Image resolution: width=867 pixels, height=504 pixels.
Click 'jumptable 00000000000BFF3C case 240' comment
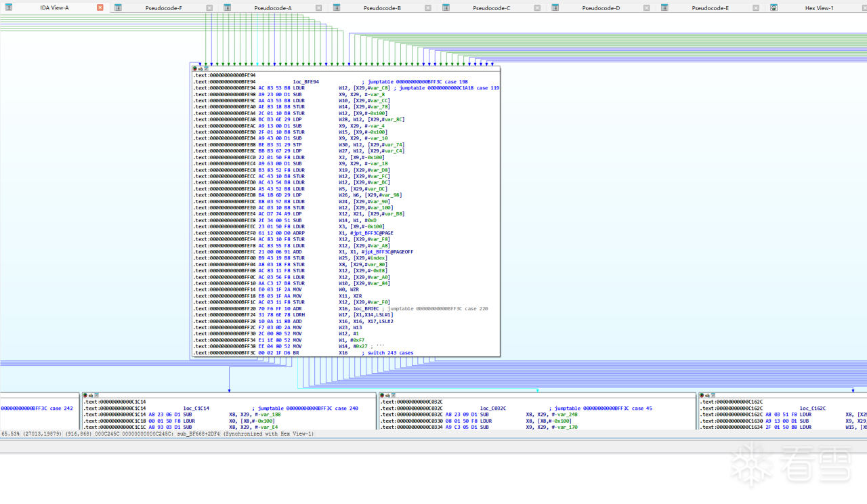[305, 408]
